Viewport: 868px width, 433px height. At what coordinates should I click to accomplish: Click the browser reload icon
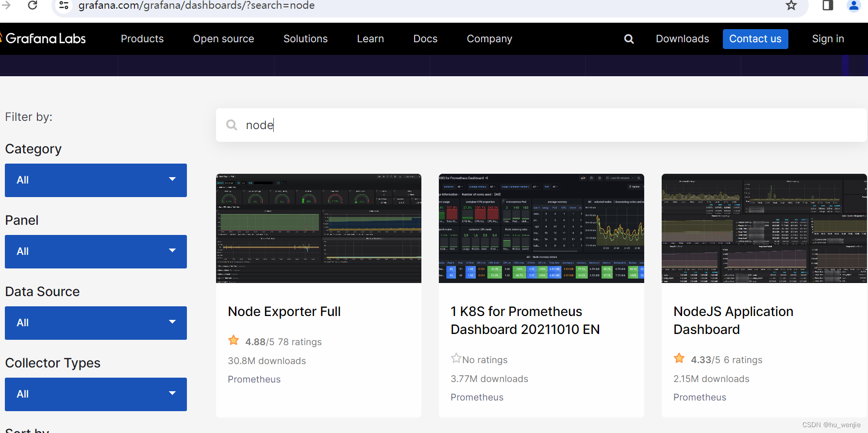coord(33,5)
